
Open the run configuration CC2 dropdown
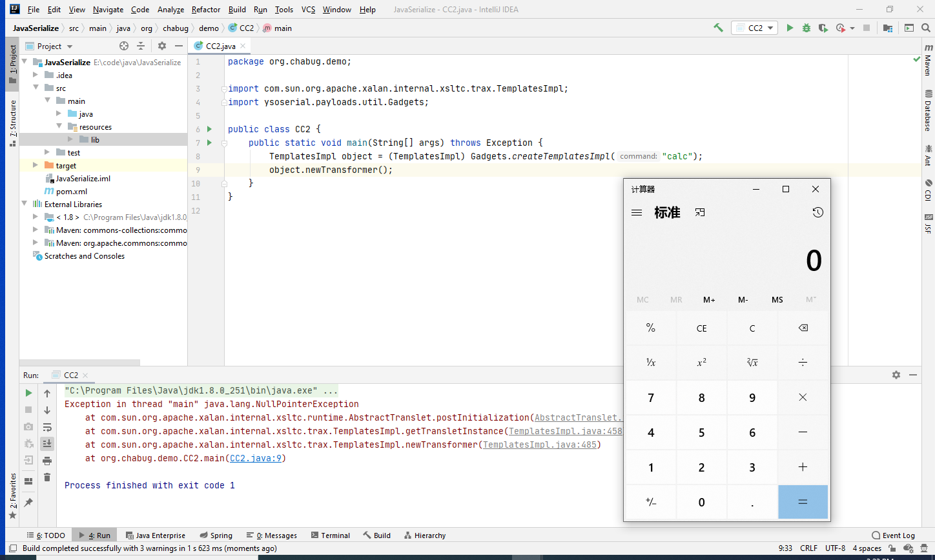click(x=755, y=28)
